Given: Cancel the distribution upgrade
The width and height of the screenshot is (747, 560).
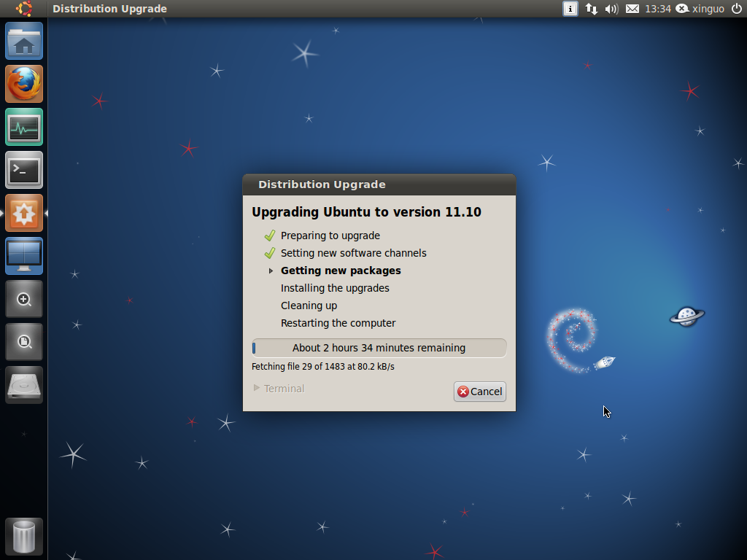Looking at the screenshot, I should tap(480, 392).
